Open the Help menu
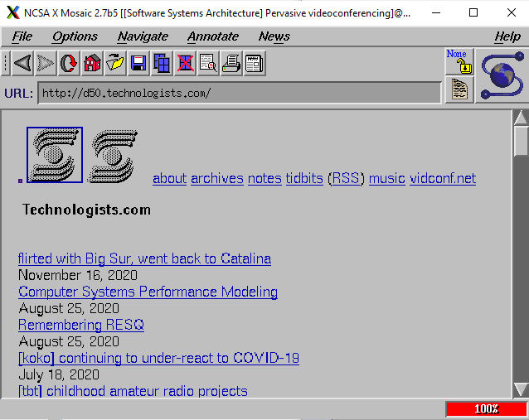This screenshot has height=420, width=529. click(x=507, y=36)
